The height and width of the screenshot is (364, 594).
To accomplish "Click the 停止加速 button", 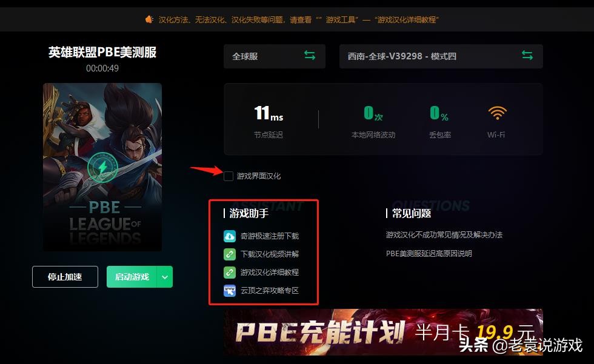I will (65, 277).
